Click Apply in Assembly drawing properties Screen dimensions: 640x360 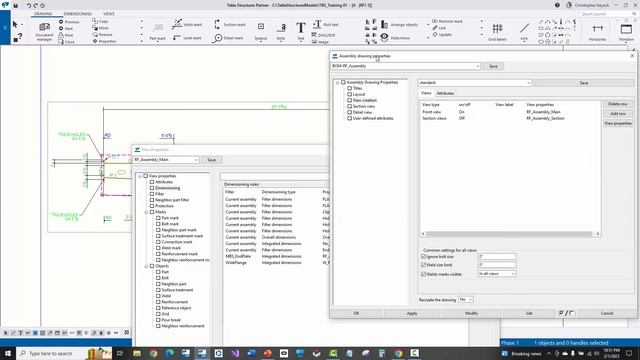[412, 313]
